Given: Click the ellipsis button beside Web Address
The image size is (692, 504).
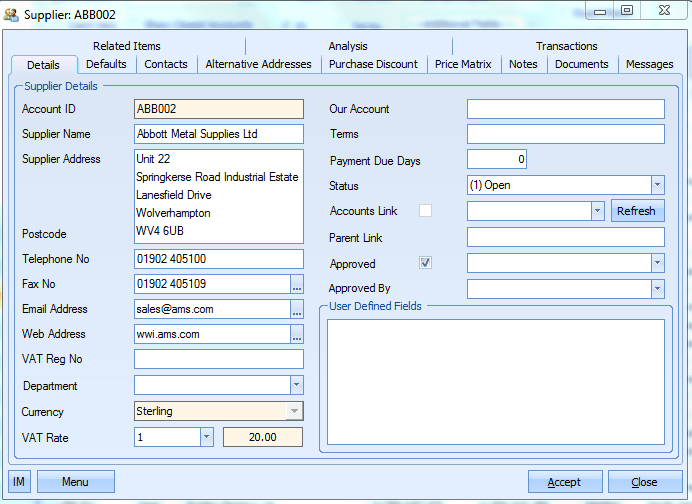Looking at the screenshot, I should 296,334.
